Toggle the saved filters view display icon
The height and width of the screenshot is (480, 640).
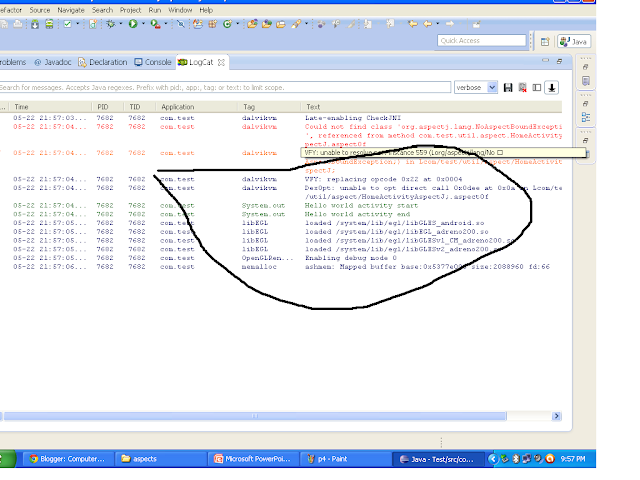pos(537,87)
